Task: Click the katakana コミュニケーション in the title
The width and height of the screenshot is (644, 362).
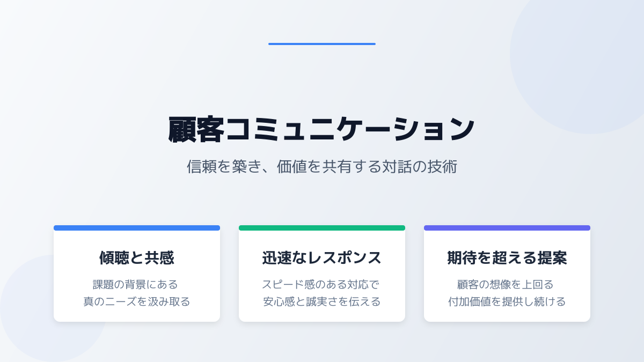Action: (x=350, y=130)
